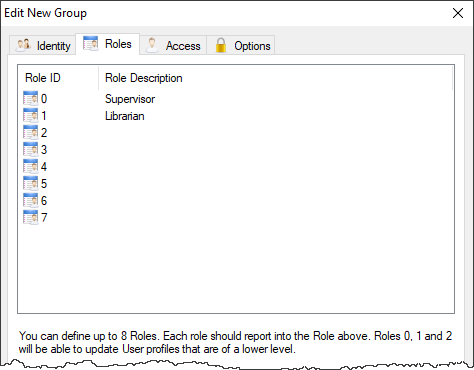Click the role icon beside Role ID 2
The width and height of the screenshot is (474, 370).
pyautogui.click(x=31, y=133)
